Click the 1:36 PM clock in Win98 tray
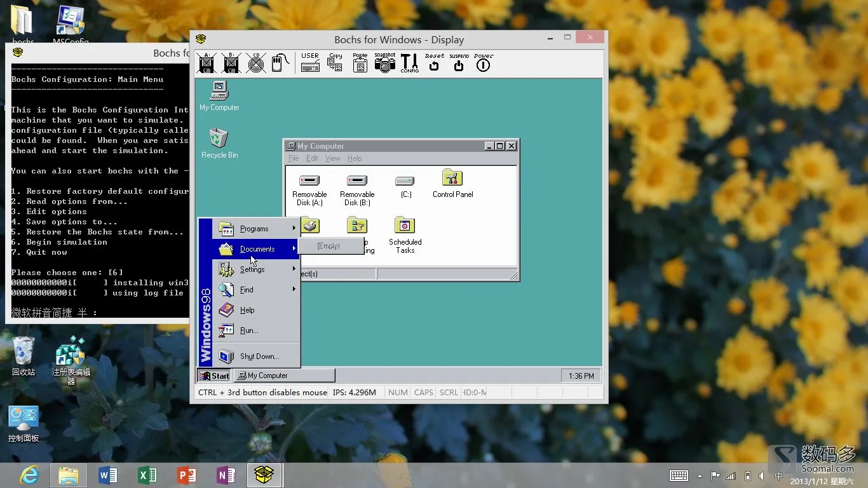 581,376
